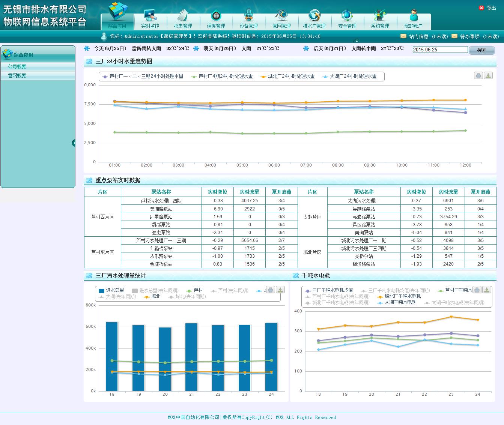Click the 进水总量 bar for day 18
The image size is (504, 425).
pyautogui.click(x=112, y=356)
